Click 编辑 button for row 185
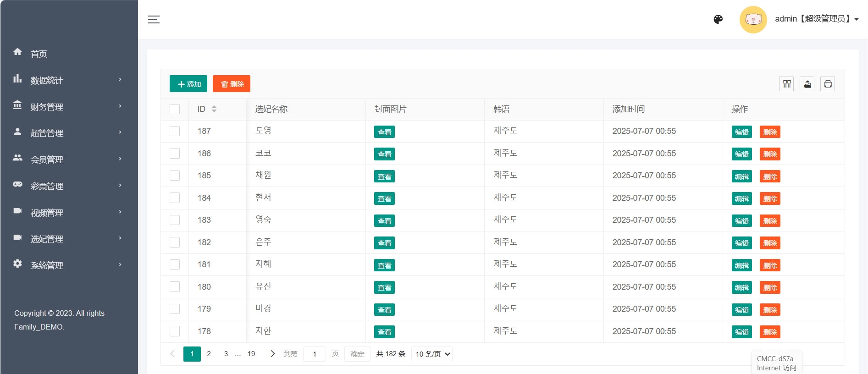 741,176
